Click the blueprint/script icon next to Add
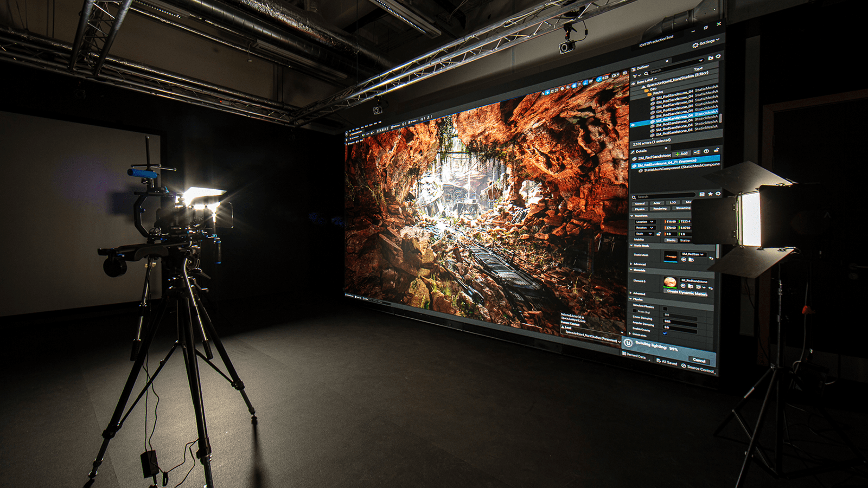Viewport: 868px width, 488px height. click(x=697, y=152)
